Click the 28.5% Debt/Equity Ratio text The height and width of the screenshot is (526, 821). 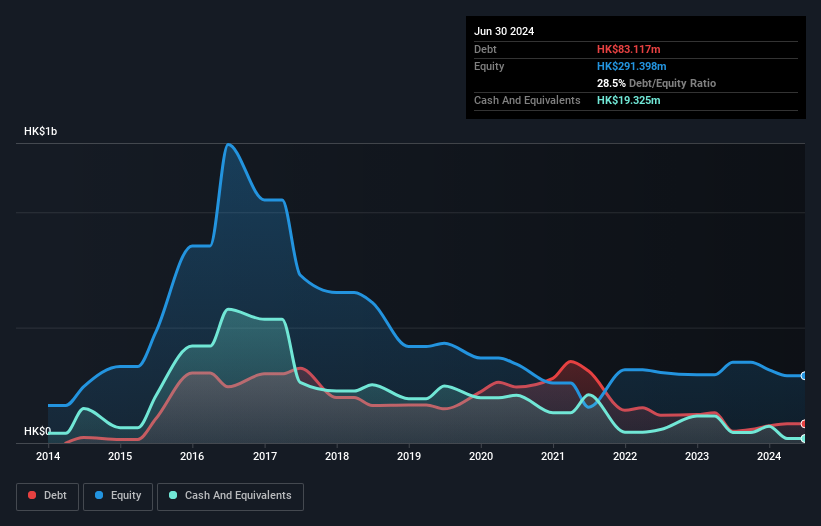tap(656, 83)
